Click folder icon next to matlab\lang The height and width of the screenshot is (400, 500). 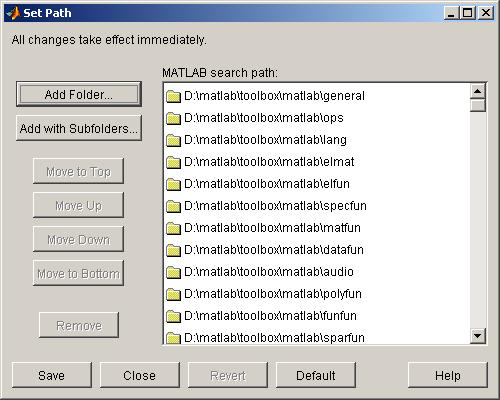point(173,140)
